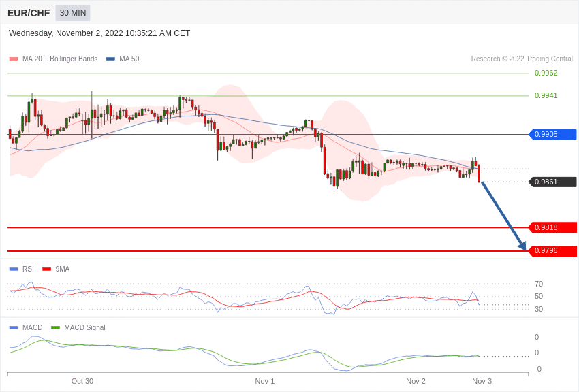Click the 30 MIN timeframe badge
Image resolution: width=579 pixels, height=392 pixels.
pyautogui.click(x=73, y=13)
